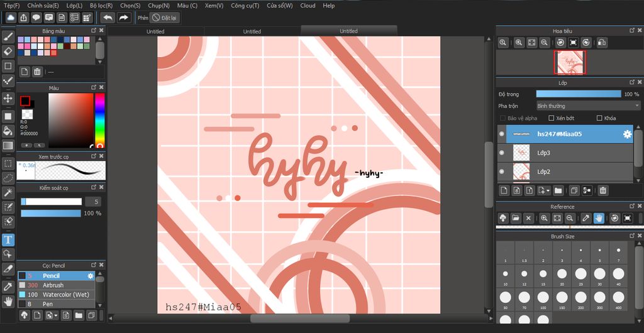Click the navigator canvas thumbnail
644x333 pixels.
click(x=570, y=63)
